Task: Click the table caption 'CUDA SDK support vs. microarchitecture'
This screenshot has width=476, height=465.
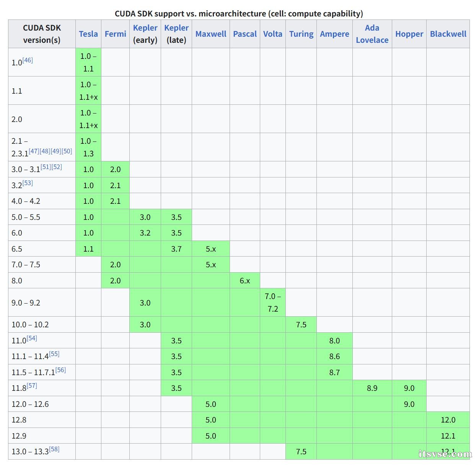Action: (239, 13)
